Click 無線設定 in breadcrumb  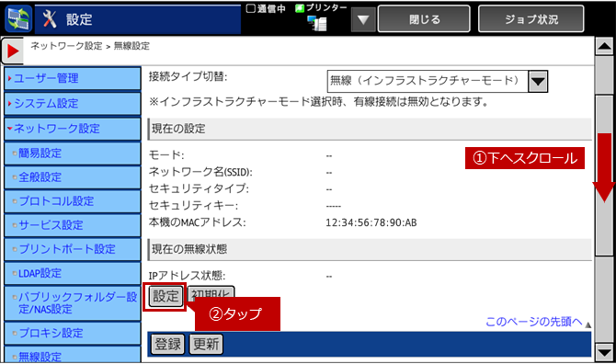tap(131, 46)
